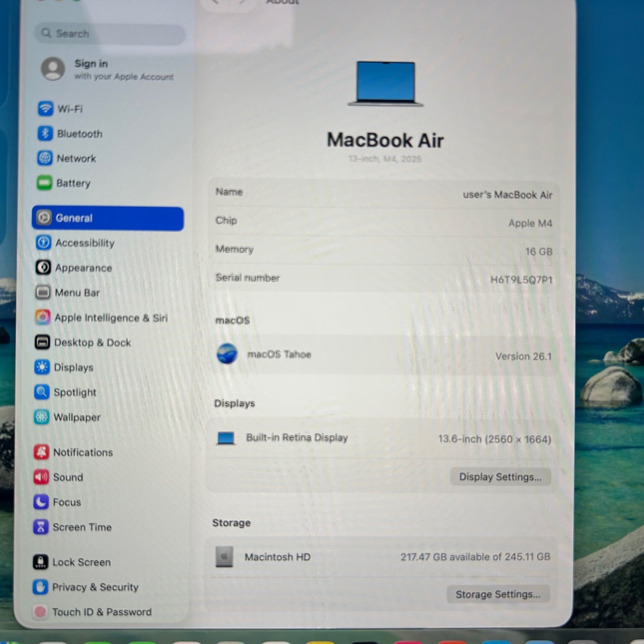Open Apple Intelligence & Siri icon

[x=43, y=318]
